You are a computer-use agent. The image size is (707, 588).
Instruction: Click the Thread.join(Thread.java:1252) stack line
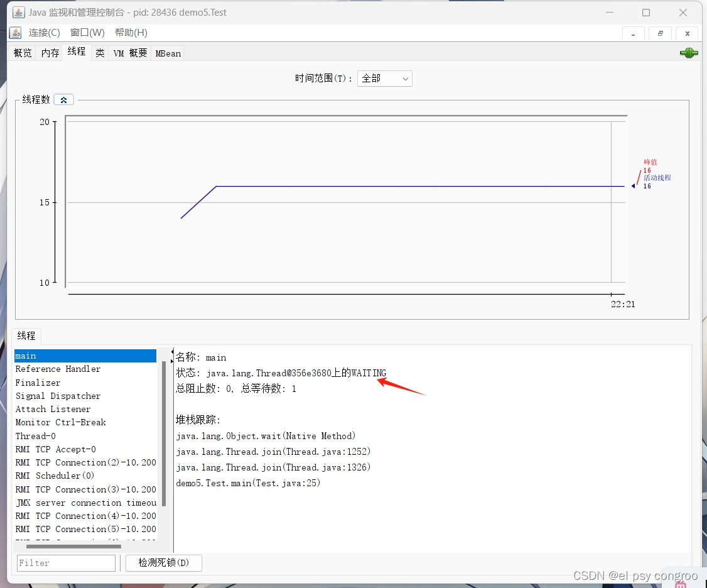click(273, 452)
